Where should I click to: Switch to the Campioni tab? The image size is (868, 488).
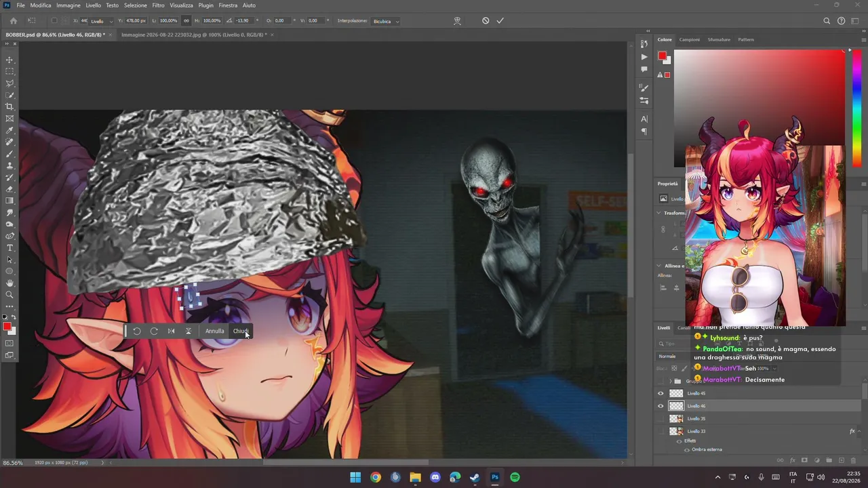[x=690, y=39]
